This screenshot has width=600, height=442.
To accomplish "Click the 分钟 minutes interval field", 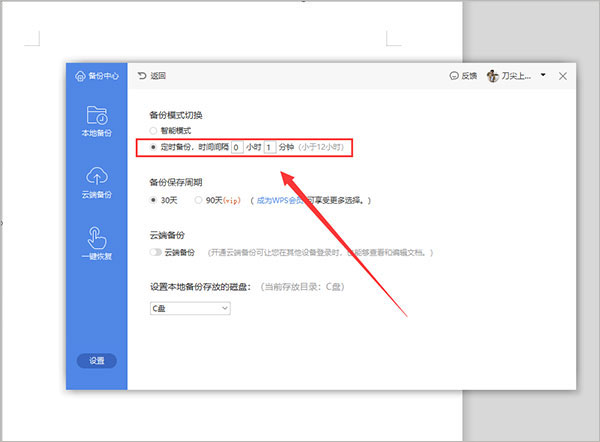I will click(x=270, y=147).
